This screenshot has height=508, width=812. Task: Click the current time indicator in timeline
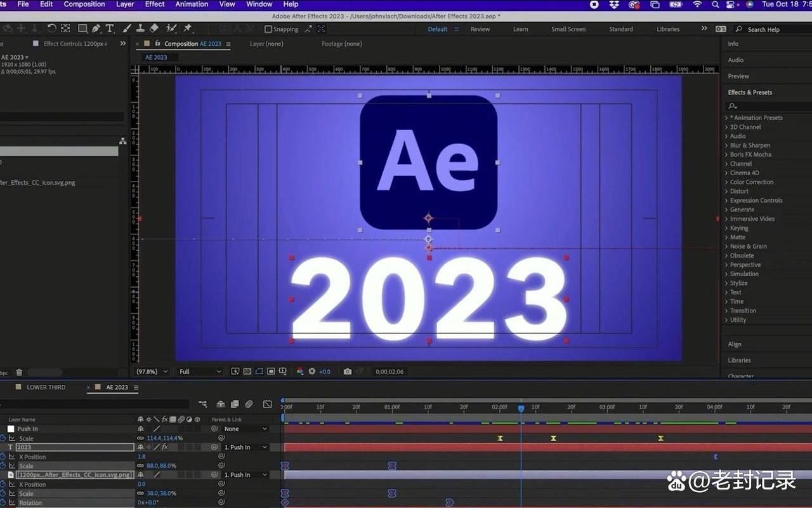pos(521,409)
